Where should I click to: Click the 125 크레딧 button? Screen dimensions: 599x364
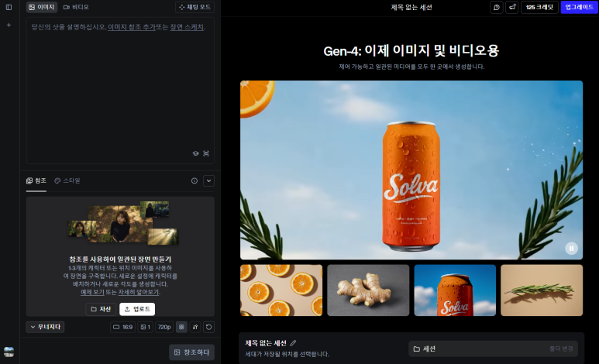click(x=539, y=7)
